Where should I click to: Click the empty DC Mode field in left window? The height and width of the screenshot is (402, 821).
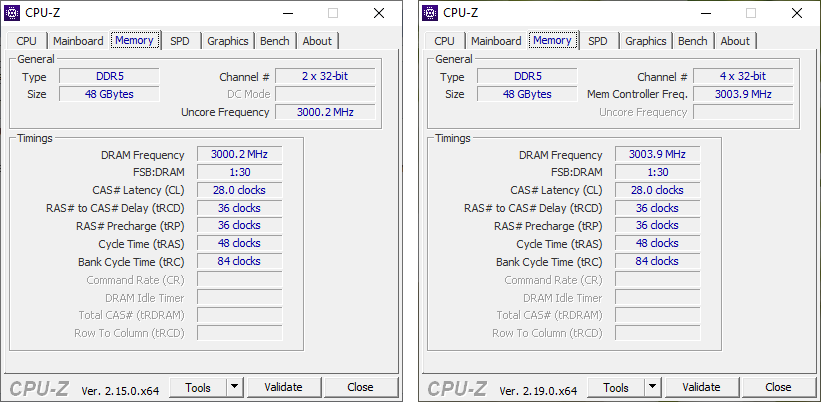click(325, 94)
